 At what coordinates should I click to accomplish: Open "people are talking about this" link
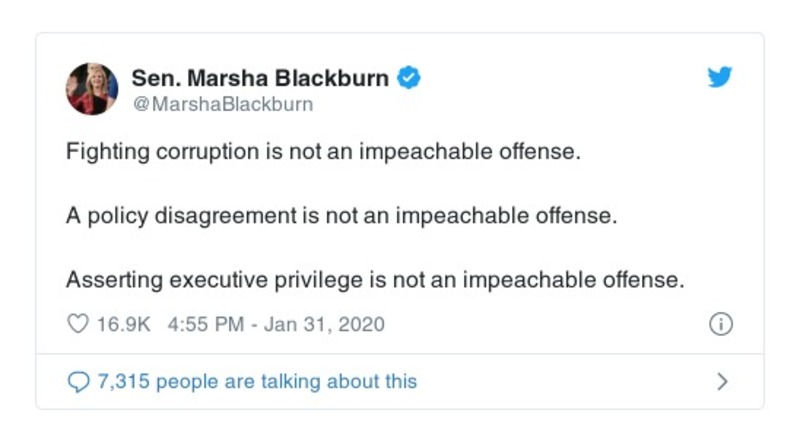coord(287,381)
